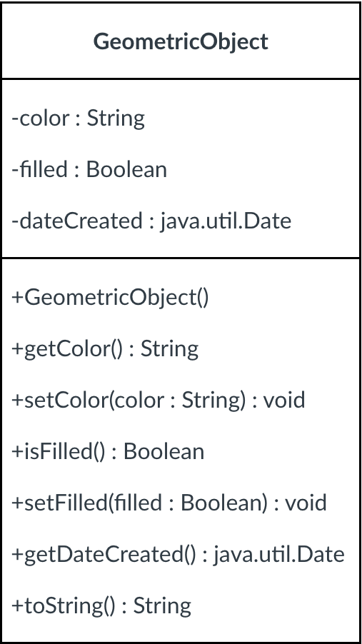The image size is (362, 644).
Task: Select the +toString() : String method
Action: pos(101,606)
